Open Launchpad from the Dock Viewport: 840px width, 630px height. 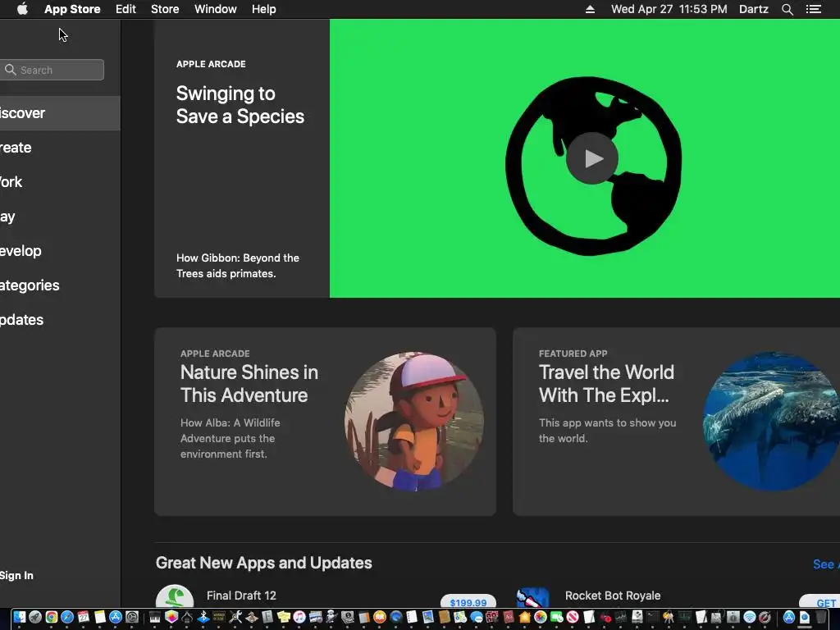[35, 617]
